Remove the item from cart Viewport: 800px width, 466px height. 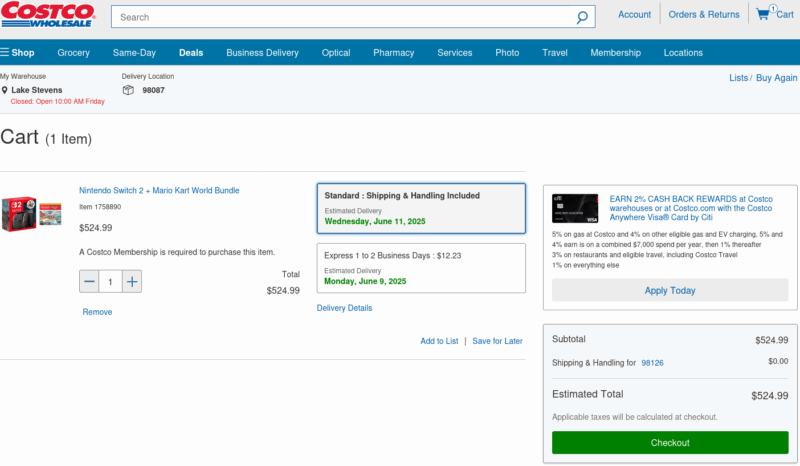tap(97, 312)
